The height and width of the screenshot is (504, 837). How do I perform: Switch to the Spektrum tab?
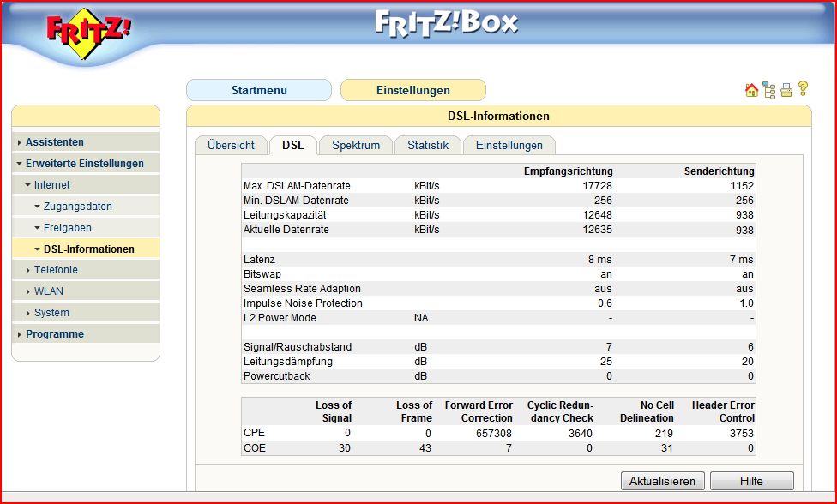pos(356,145)
